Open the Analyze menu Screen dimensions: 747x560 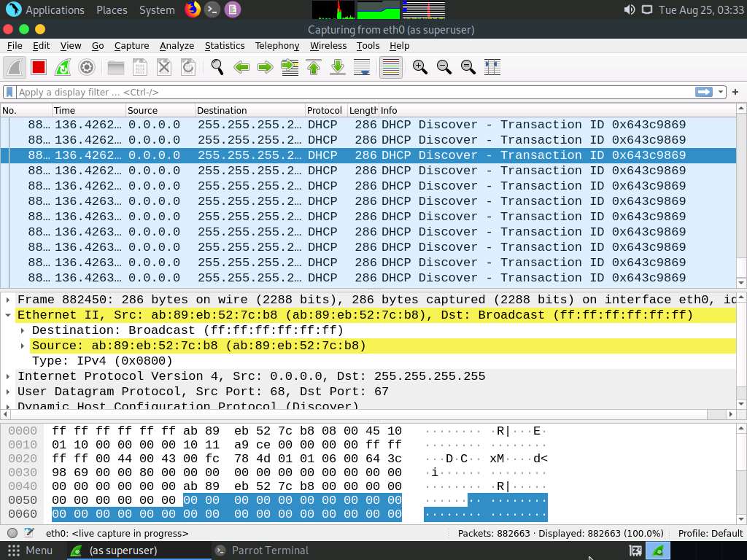coord(177,46)
